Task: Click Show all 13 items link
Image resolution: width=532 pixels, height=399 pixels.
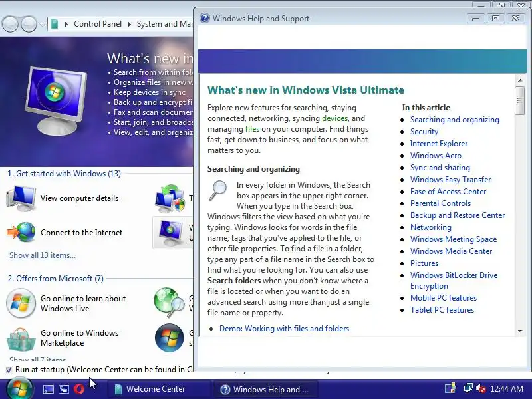Action: pos(43,255)
